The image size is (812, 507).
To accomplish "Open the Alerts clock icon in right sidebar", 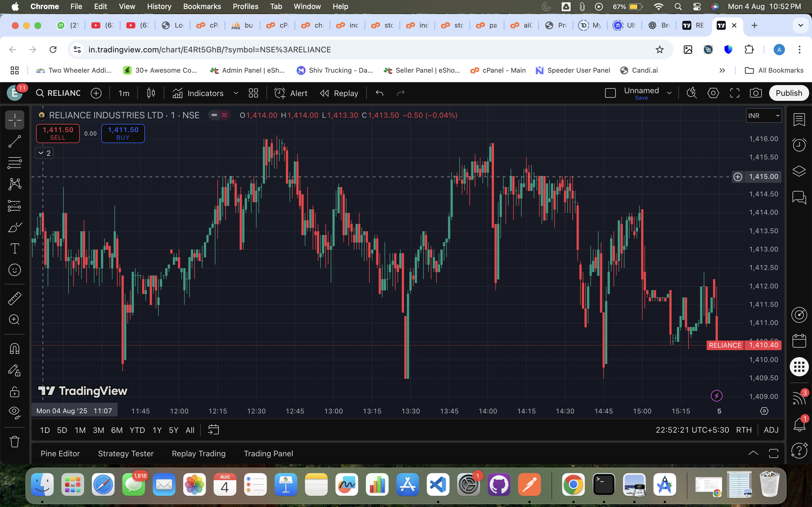I will pyautogui.click(x=799, y=144).
